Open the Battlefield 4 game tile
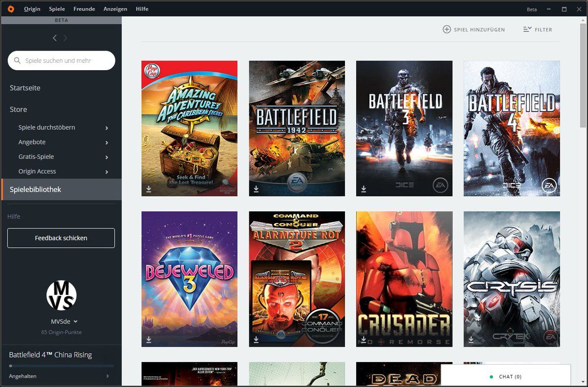The image size is (588, 387). [512, 129]
